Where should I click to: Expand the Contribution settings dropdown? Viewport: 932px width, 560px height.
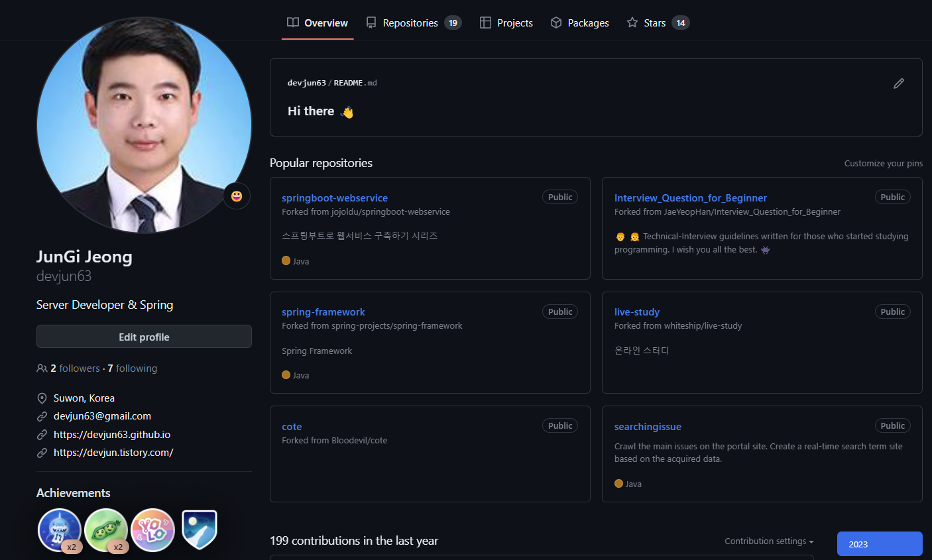pos(769,541)
